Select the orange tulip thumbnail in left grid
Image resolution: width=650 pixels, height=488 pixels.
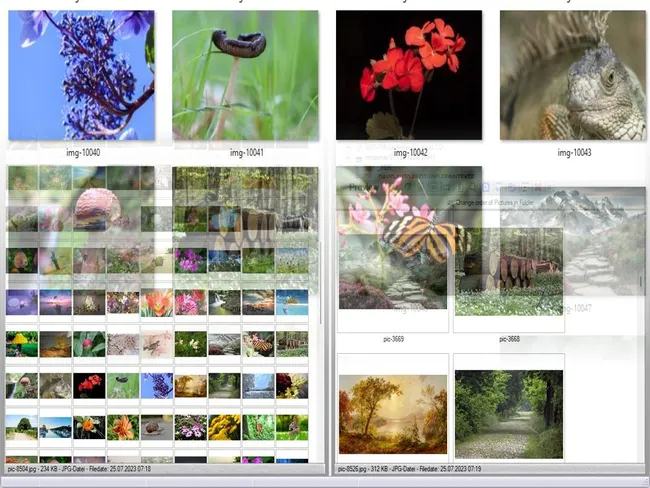(x=157, y=303)
